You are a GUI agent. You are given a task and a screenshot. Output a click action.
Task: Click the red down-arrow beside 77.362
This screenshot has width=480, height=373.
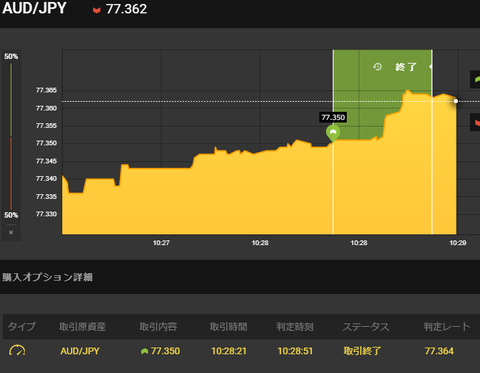tap(97, 10)
